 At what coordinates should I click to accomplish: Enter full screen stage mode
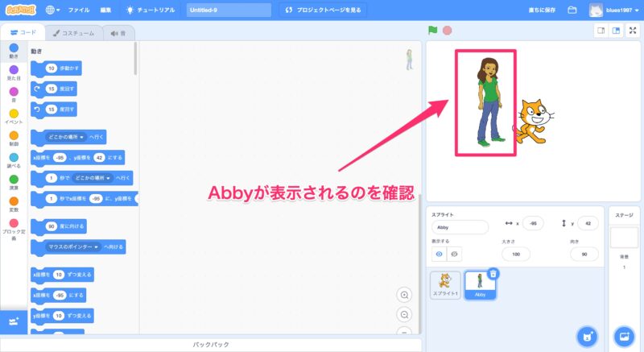pos(633,31)
